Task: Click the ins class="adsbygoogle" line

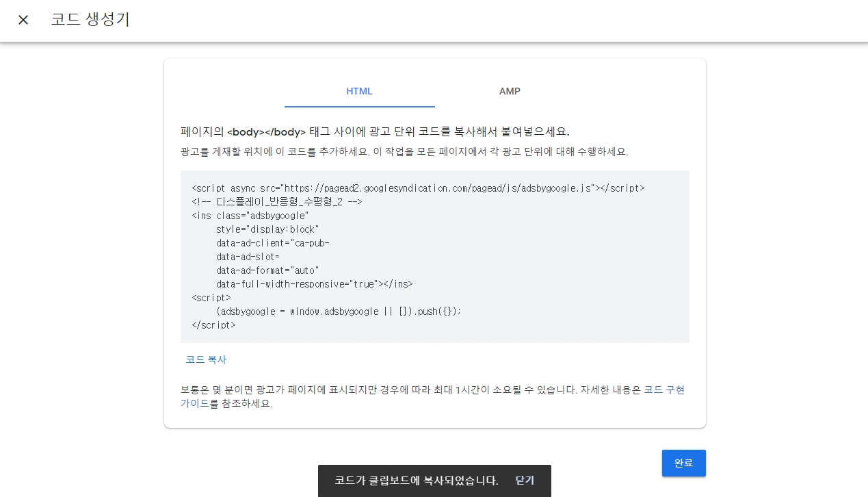Action: (250, 216)
